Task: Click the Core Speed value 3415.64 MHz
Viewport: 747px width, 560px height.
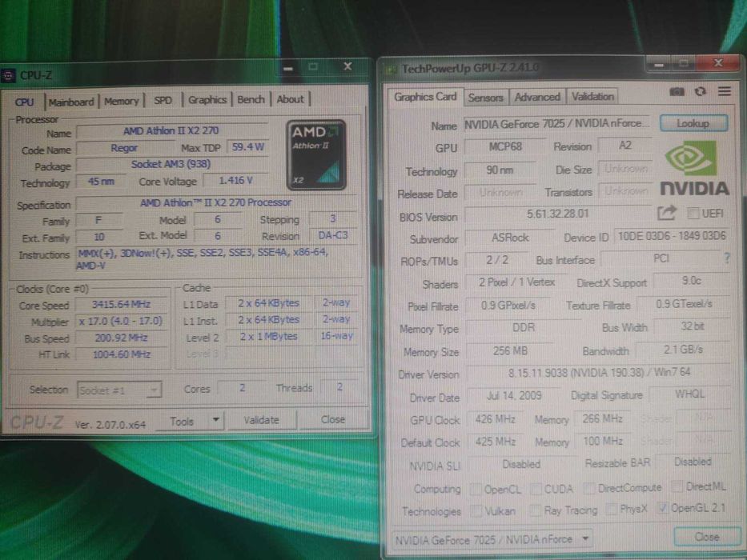Action: [x=121, y=305]
